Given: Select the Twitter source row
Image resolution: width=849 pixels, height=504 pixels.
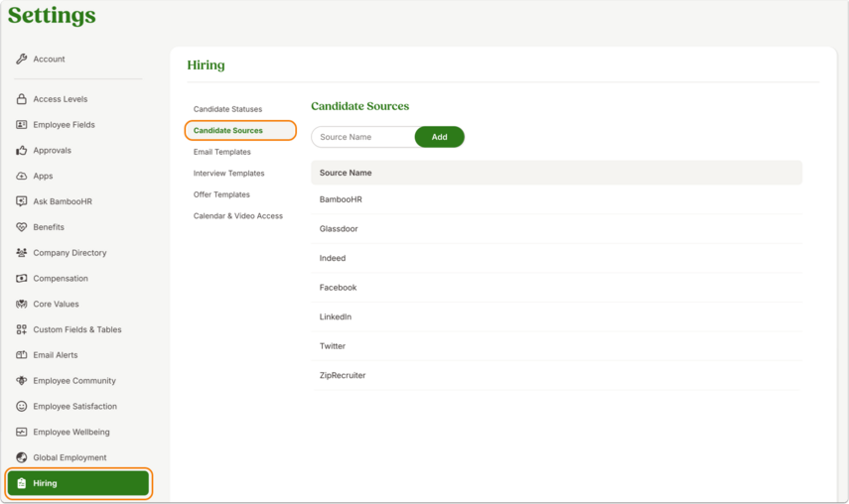Looking at the screenshot, I should 557,346.
